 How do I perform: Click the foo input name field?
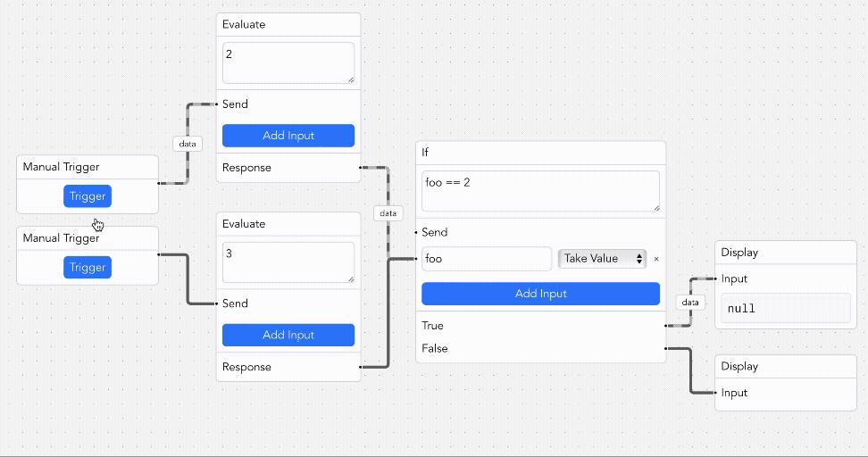(x=487, y=259)
